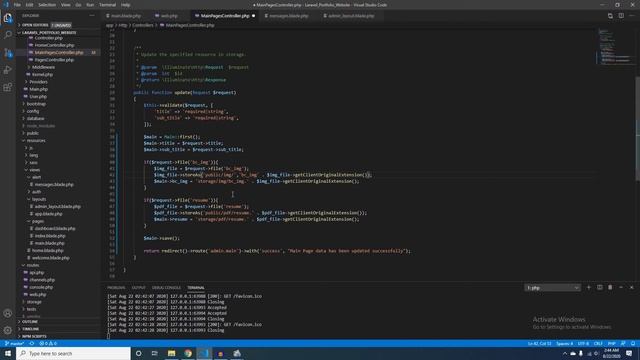Click the feedback icon in status bar
Viewport: 640px width, 360px height.
tap(623, 344)
